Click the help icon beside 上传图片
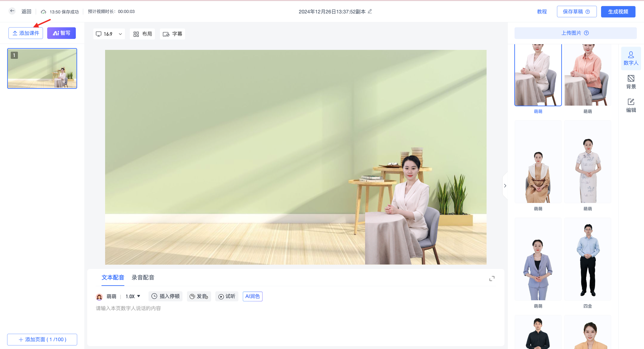This screenshot has height=349, width=644. [586, 33]
